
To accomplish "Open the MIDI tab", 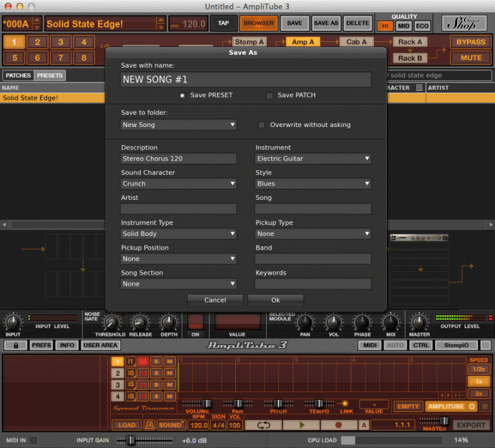I will (370, 345).
